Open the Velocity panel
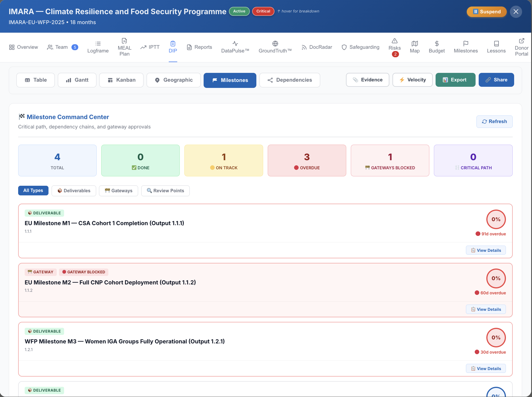 413,80
